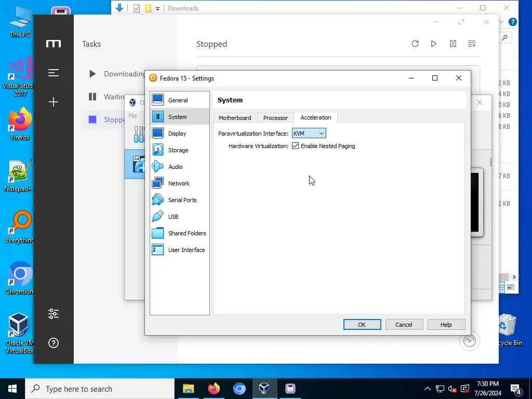This screenshot has height=399, width=532.
Task: Open Help for settings dialog
Action: click(446, 325)
